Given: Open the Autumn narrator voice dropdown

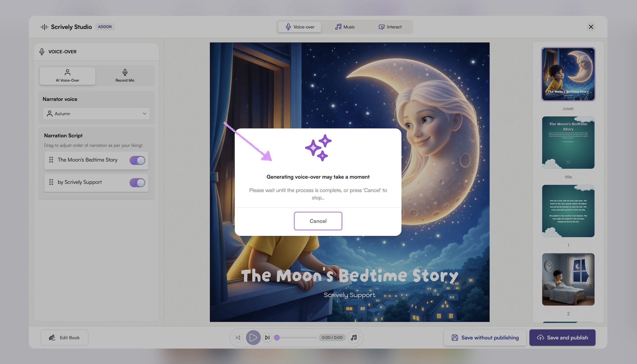Looking at the screenshot, I should [96, 114].
